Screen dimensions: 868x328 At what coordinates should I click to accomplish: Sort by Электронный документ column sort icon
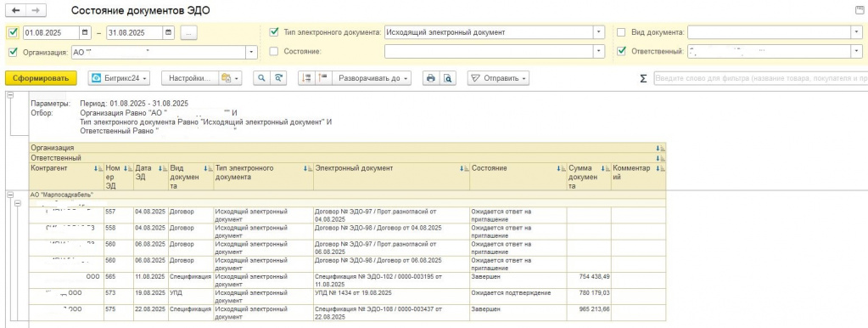[464, 168]
